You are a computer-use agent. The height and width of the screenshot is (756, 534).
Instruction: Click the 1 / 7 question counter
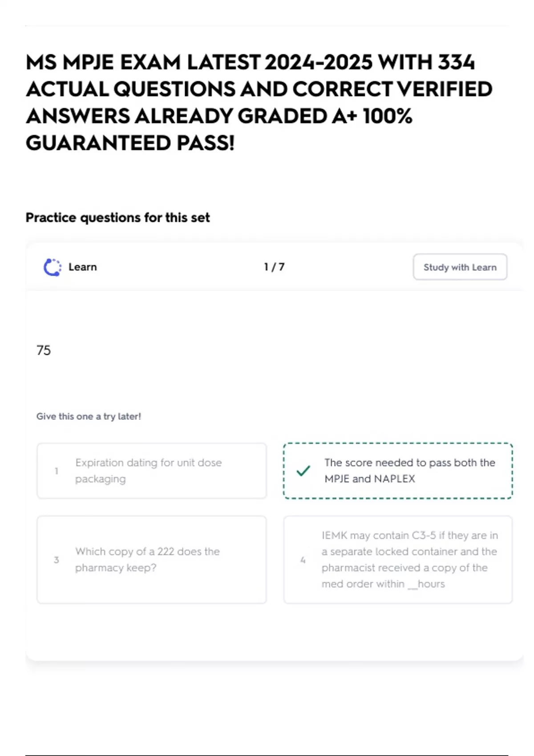click(x=274, y=267)
